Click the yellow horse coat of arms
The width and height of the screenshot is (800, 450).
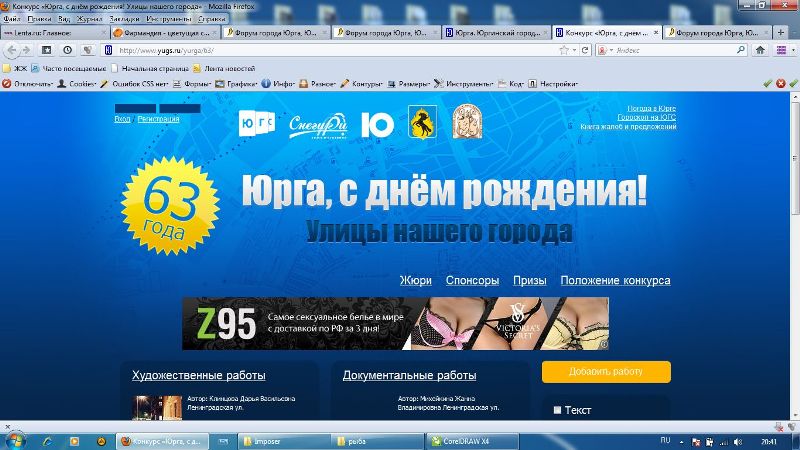click(421, 123)
